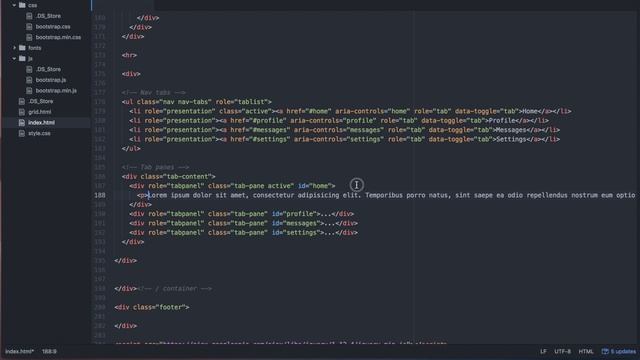This screenshot has width=640, height=360.
Task: Click the <hr> tag line
Action: pos(129,55)
